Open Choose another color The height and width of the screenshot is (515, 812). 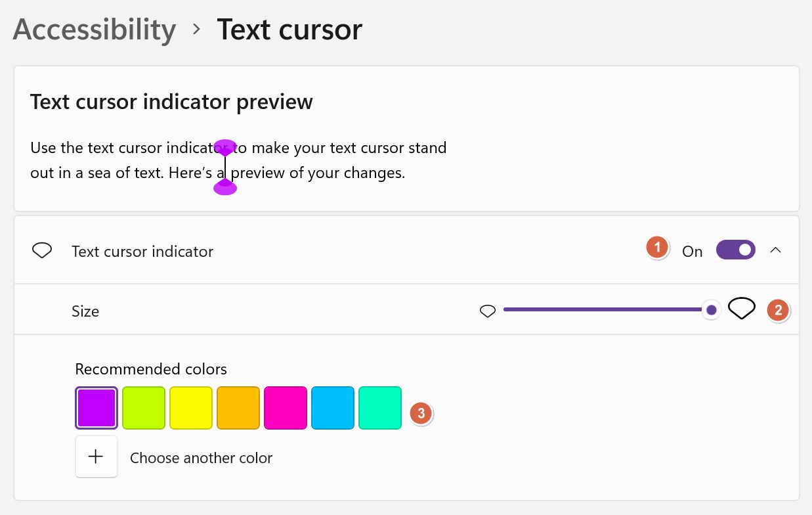201,458
